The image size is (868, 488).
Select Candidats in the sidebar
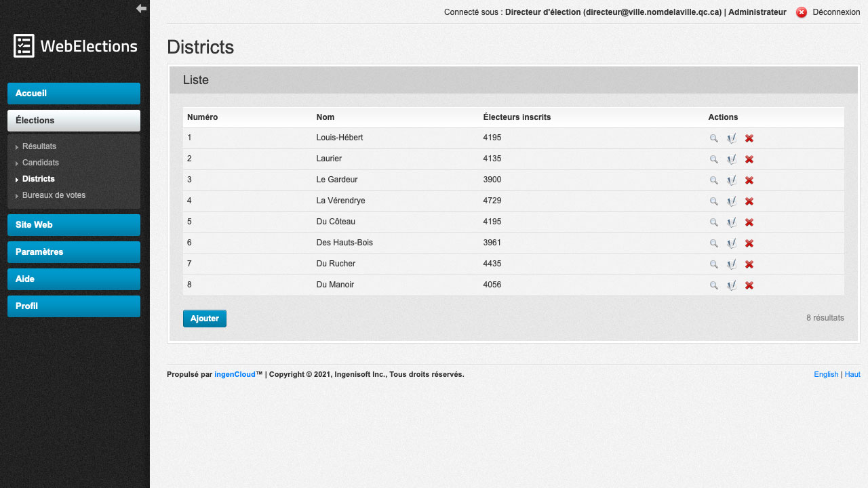coord(41,163)
